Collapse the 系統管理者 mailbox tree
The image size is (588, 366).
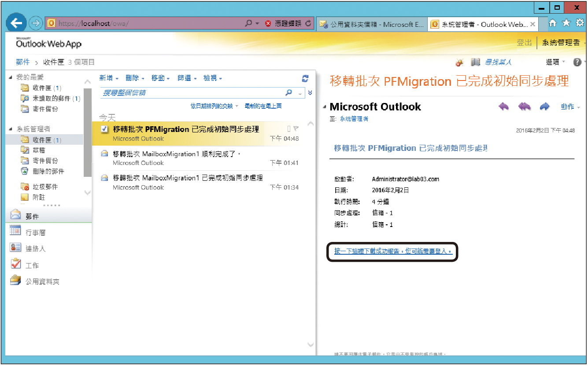pos(11,129)
